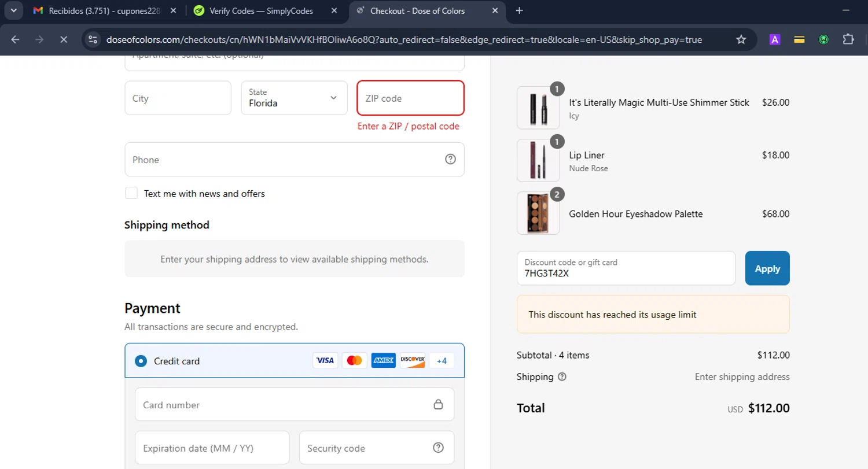Screen dimensions: 868x469
Task: Click the 'Subtotal · 4 items' label
Action: pyautogui.click(x=553, y=355)
